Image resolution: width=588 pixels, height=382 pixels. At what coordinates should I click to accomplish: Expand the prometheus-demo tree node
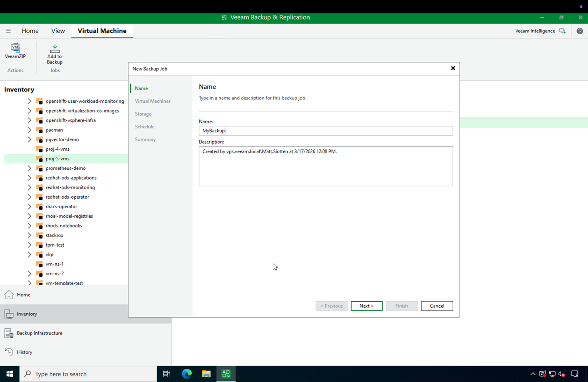click(x=29, y=168)
